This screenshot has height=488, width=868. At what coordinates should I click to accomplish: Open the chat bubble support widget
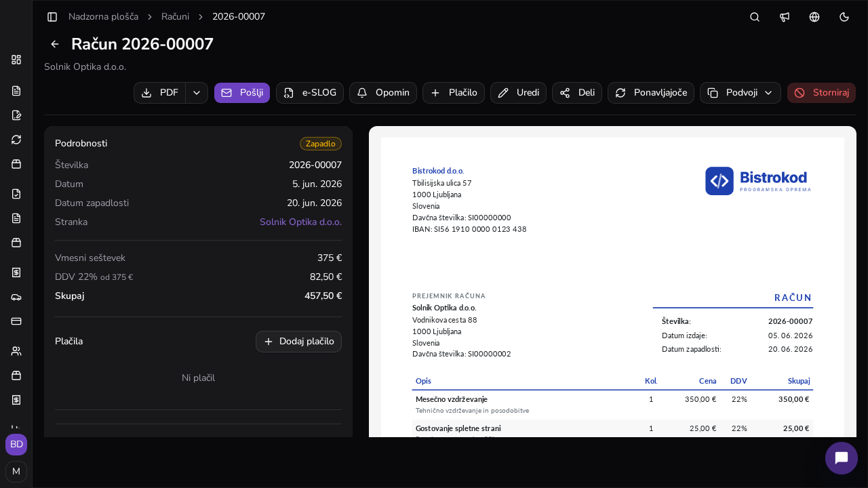pyautogui.click(x=842, y=458)
